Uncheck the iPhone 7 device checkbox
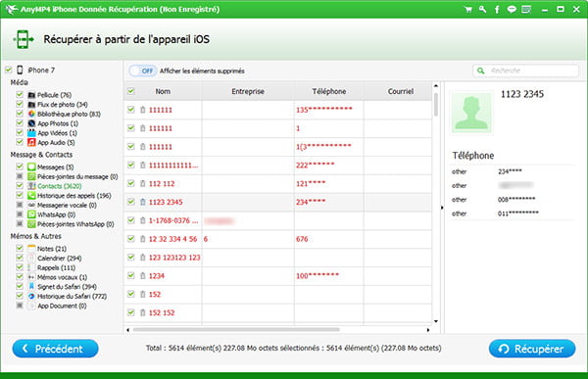The height and width of the screenshot is (379, 588). click(8, 70)
